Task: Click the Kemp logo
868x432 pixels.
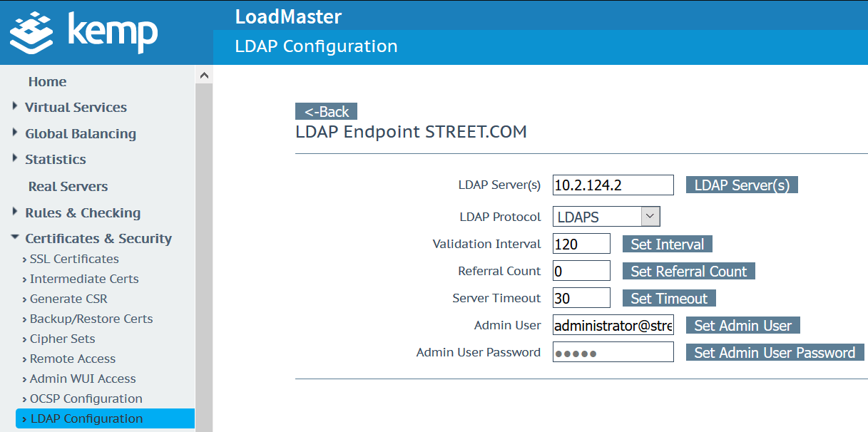Action: click(x=82, y=32)
